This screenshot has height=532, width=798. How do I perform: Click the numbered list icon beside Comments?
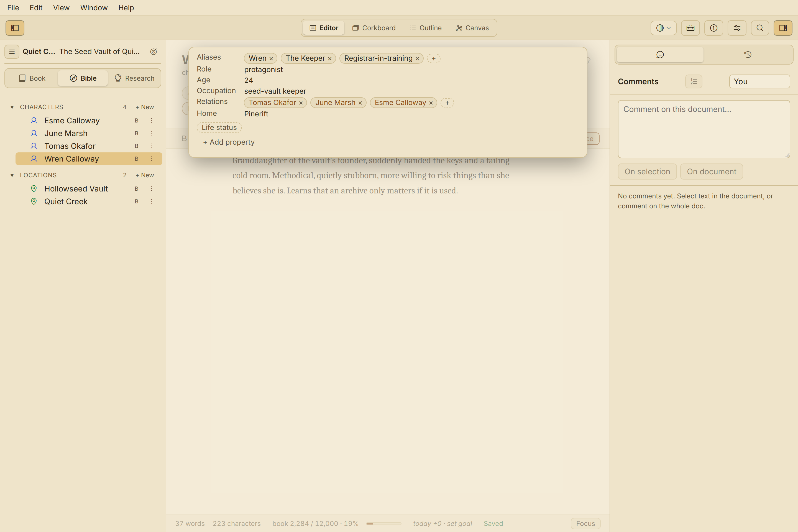pyautogui.click(x=694, y=81)
